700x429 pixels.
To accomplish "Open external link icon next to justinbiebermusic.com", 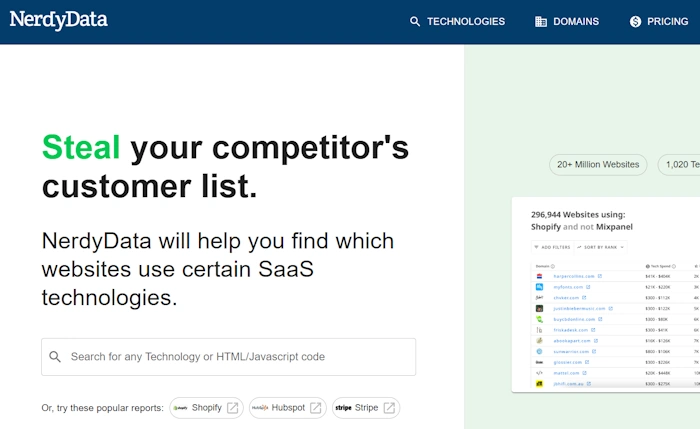I will (x=610, y=308).
